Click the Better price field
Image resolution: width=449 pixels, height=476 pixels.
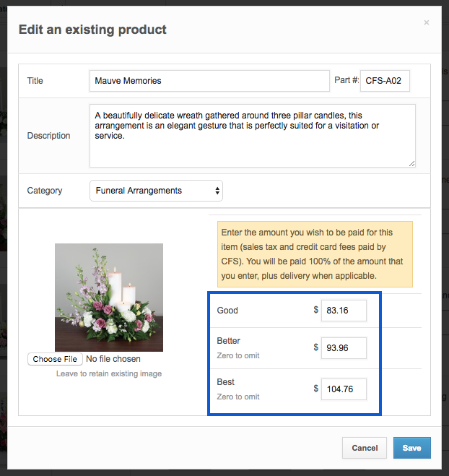click(x=344, y=348)
